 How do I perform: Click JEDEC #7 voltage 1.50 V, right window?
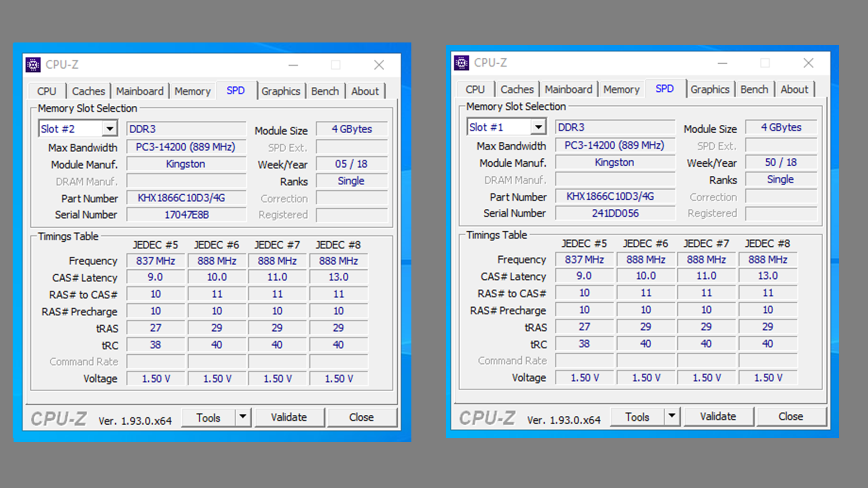pyautogui.click(x=707, y=377)
